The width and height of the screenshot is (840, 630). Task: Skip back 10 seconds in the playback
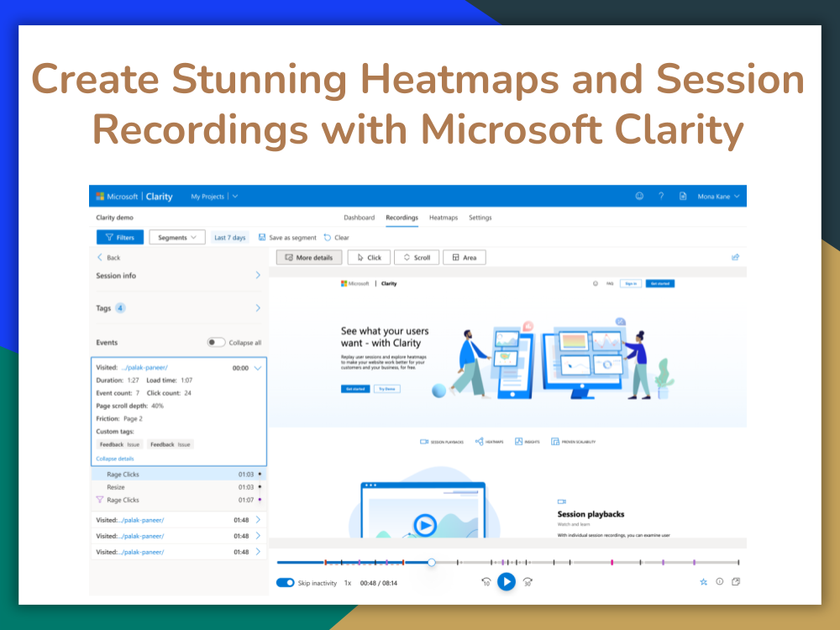click(486, 581)
